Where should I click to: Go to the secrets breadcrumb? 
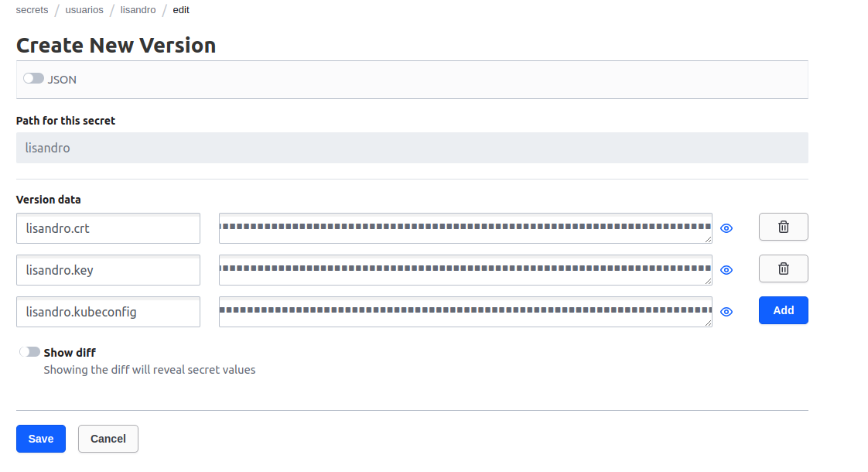point(32,10)
